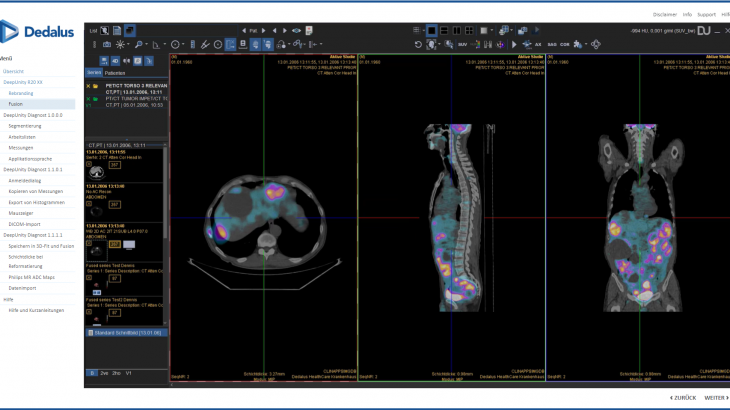Screen dimensions: 730x410
Task: Click the cine play button in toolbar
Action: pyautogui.click(x=514, y=45)
